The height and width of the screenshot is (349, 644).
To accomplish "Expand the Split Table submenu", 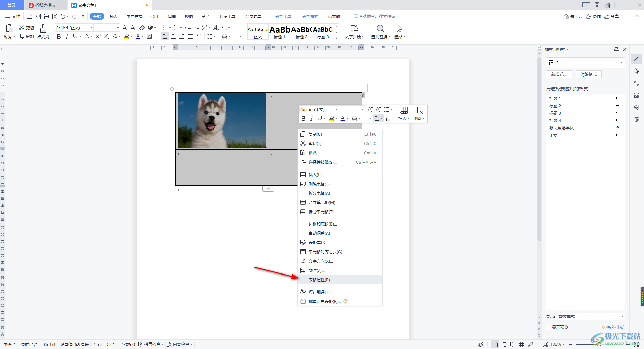I will point(340,193).
